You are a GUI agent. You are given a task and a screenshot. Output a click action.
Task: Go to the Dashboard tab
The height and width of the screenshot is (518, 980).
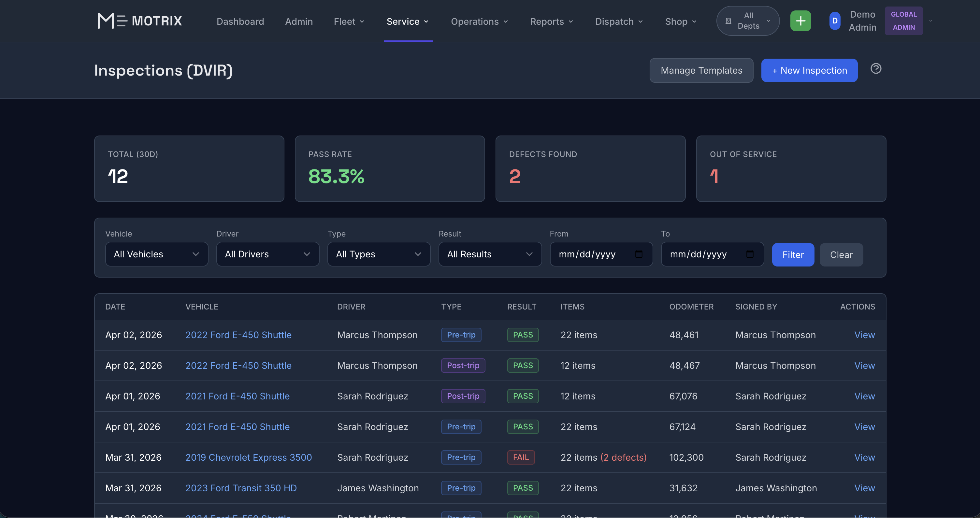tap(240, 22)
